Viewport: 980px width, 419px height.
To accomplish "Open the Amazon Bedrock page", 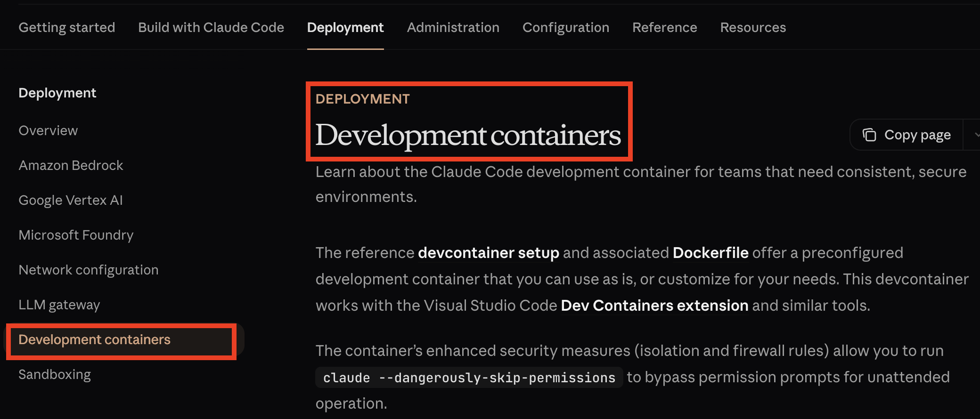I will click(71, 165).
